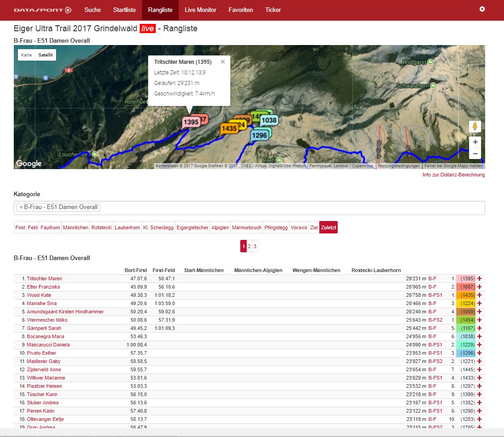504x437 pixels.
Task: Remove B-Frau category tag
Action: (21, 207)
